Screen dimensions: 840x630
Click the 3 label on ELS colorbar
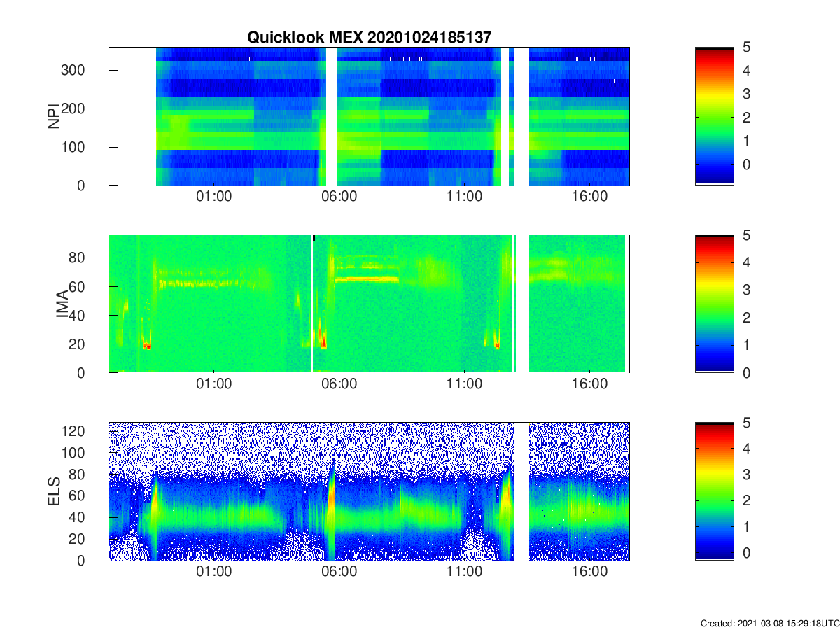point(747,475)
